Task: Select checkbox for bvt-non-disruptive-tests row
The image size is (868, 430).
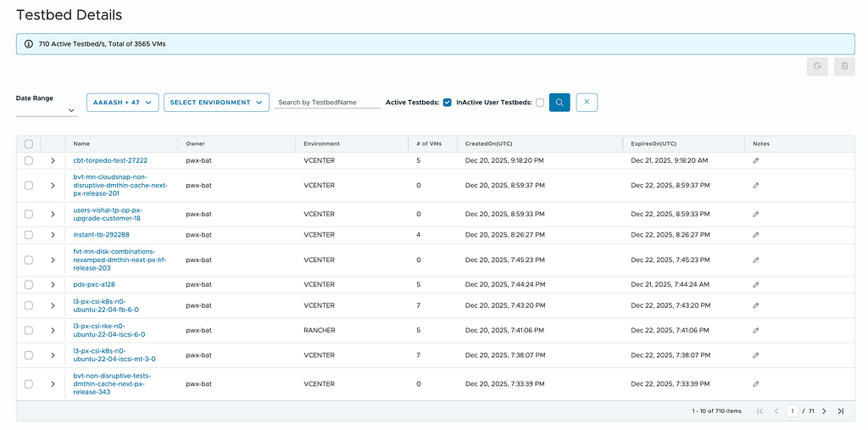Action: (29, 384)
